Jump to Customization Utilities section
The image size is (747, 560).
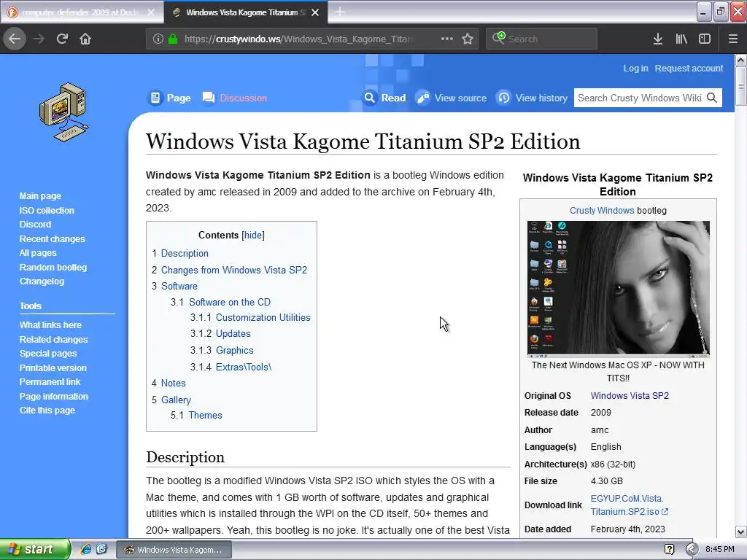(x=263, y=318)
